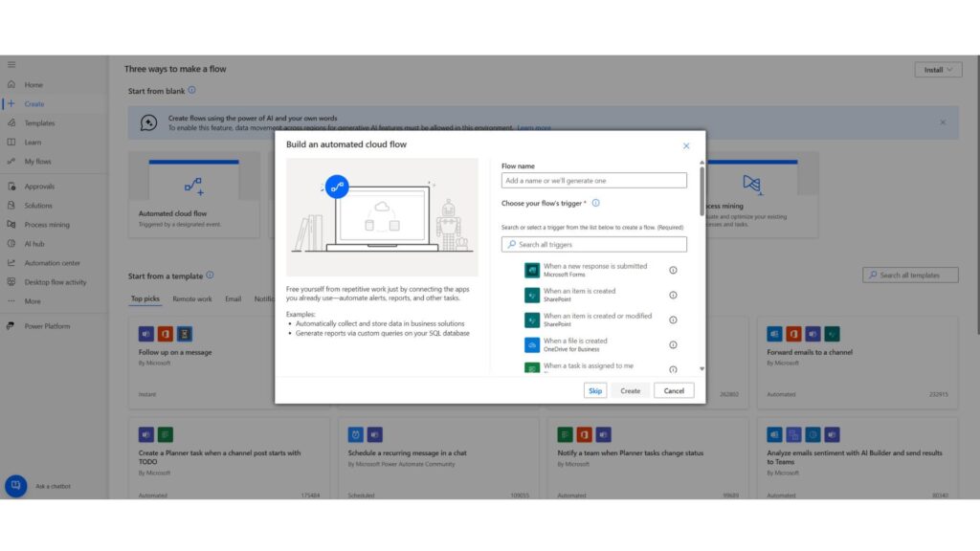Open Create a Planner task template
The image size is (980, 551).
(x=229, y=459)
